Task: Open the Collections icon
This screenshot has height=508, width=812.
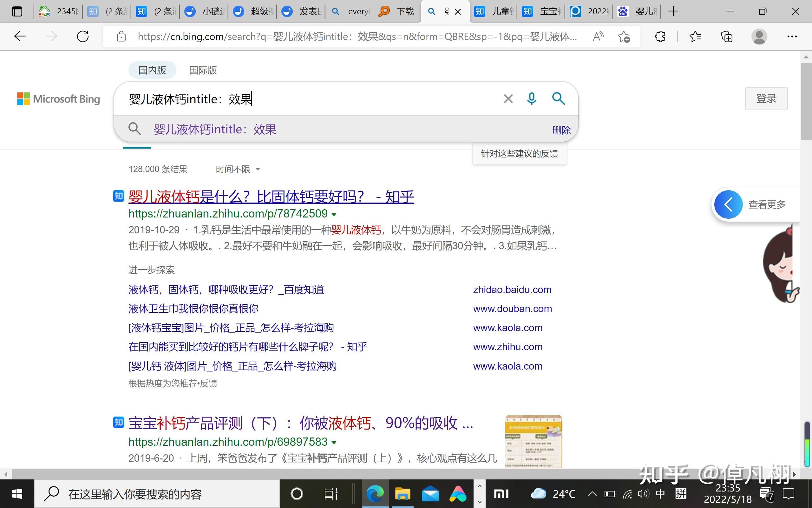Action: tap(726, 36)
